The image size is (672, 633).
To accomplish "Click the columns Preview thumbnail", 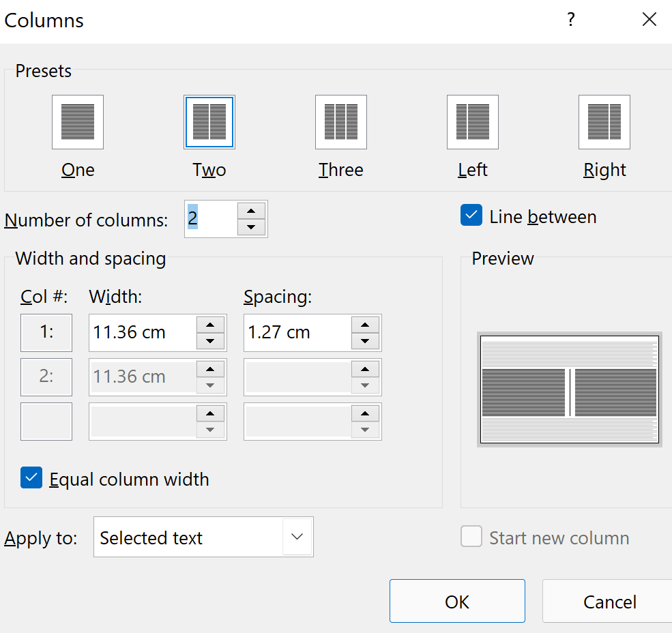I will (x=569, y=389).
